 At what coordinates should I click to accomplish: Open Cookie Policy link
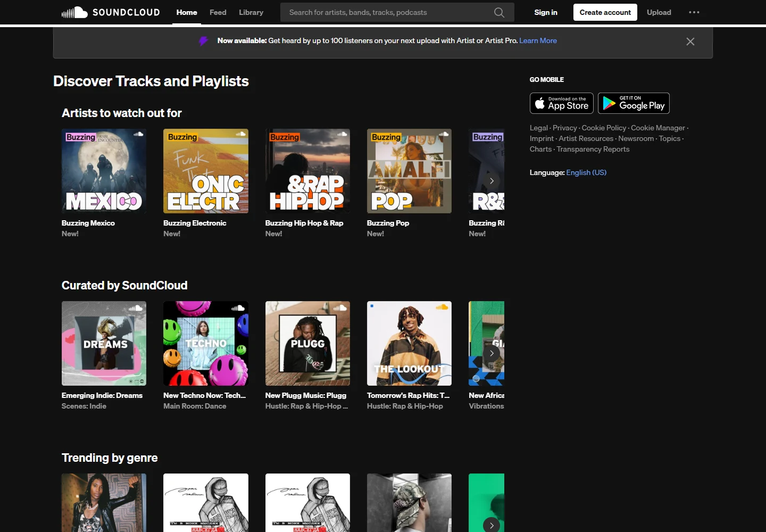pos(604,128)
